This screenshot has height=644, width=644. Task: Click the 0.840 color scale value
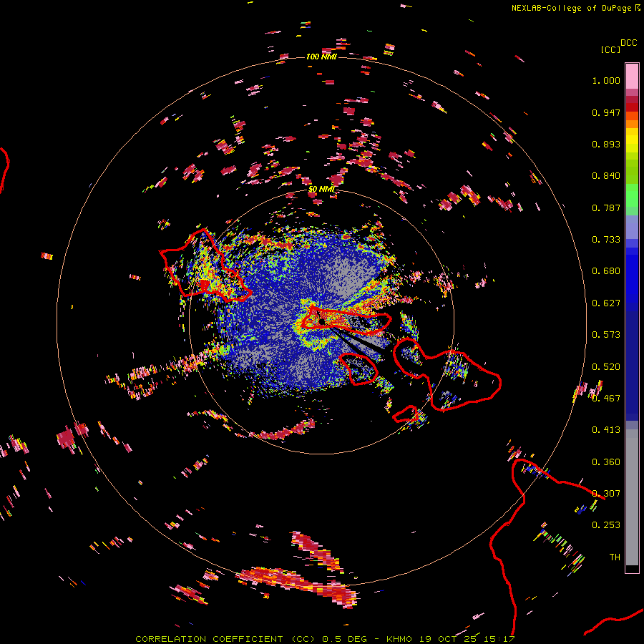606,176
